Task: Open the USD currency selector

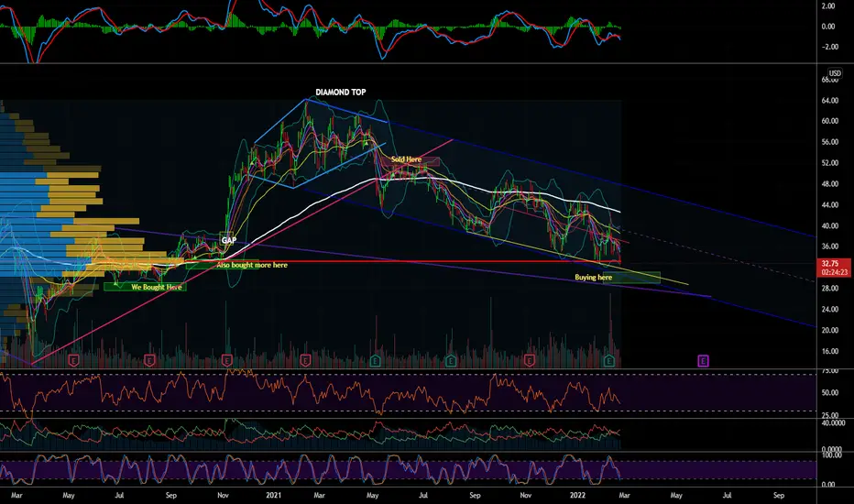Action: click(835, 73)
